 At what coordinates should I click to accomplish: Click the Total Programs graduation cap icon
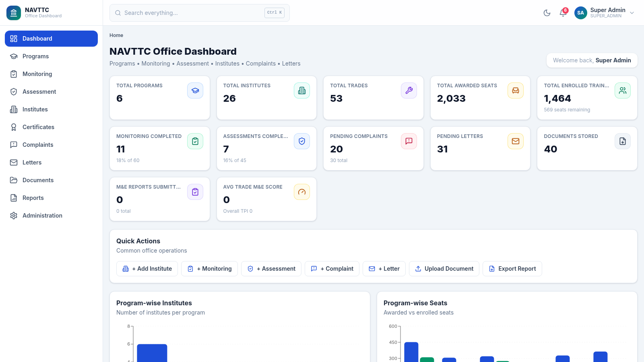[195, 90]
